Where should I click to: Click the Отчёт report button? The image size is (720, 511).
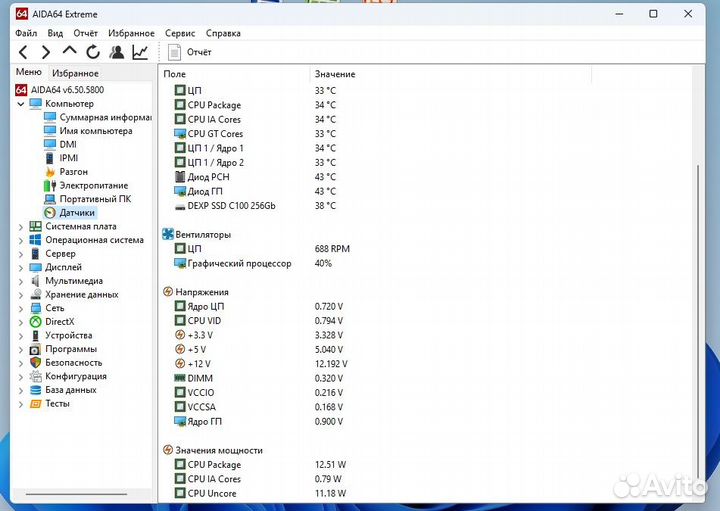190,52
